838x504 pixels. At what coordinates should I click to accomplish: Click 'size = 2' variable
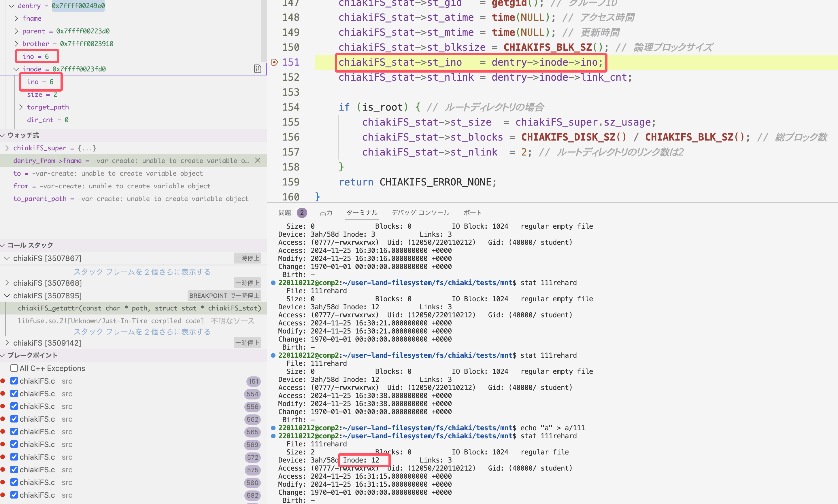42,94
